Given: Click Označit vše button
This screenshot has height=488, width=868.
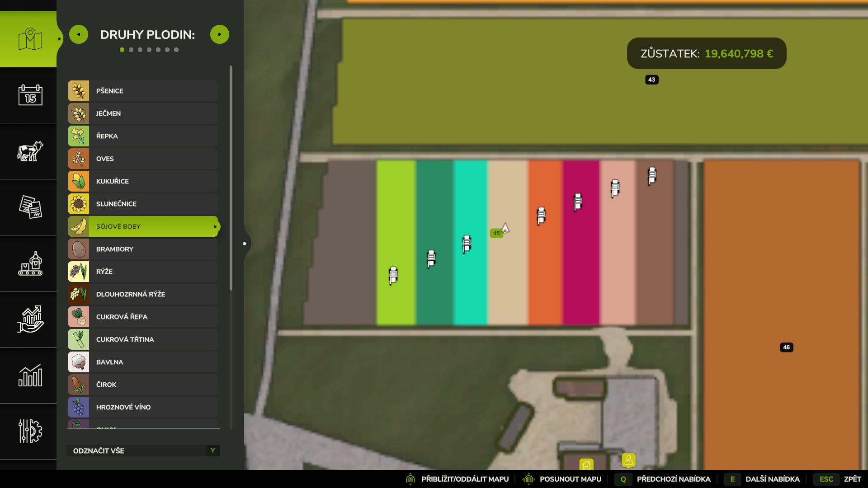Looking at the screenshot, I should (143, 450).
